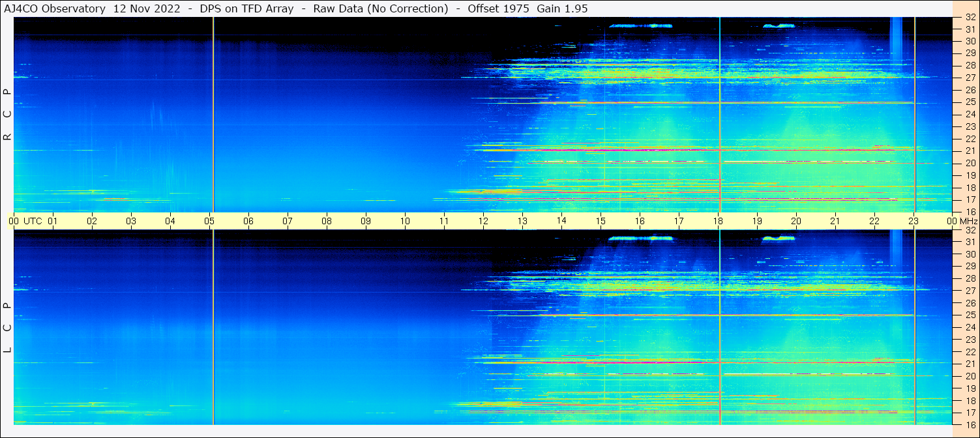Click the 32 MHz label on RCP frequency scale
This screenshot has height=438, width=980.
coord(970,17)
